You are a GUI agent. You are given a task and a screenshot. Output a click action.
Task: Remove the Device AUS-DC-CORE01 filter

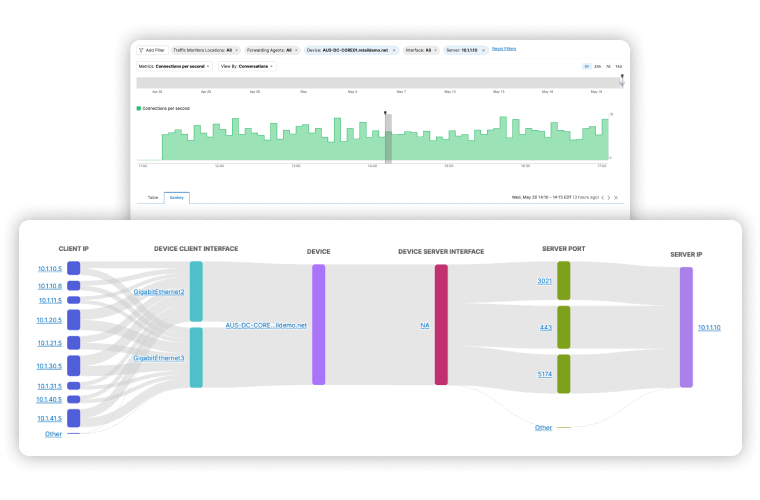[394, 50]
